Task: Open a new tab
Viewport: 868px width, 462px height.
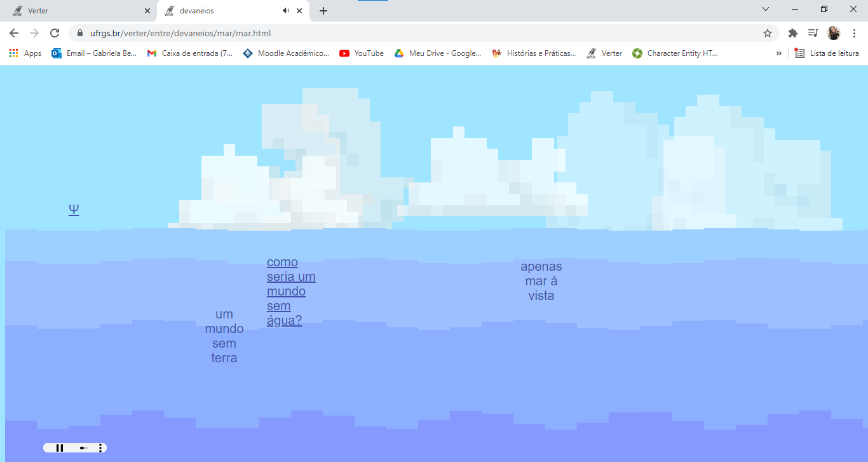Action: [323, 11]
